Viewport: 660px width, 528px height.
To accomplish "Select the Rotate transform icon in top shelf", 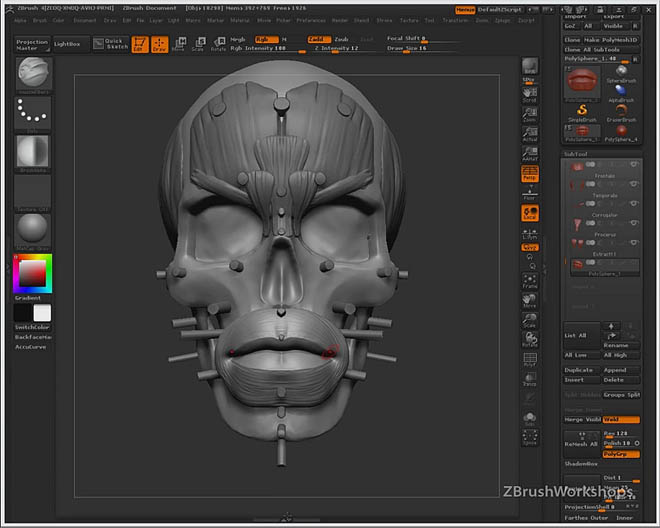I will [x=218, y=44].
